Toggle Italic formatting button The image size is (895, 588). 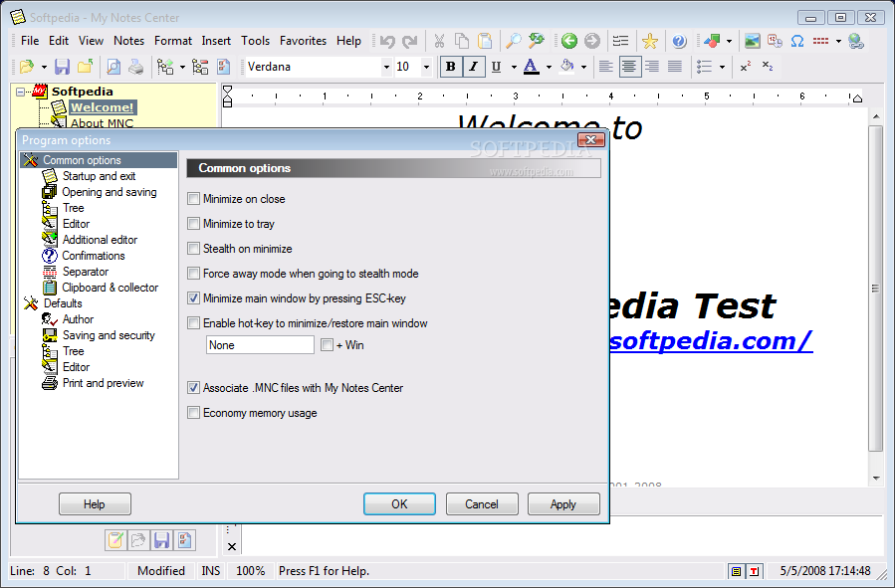tap(473, 67)
